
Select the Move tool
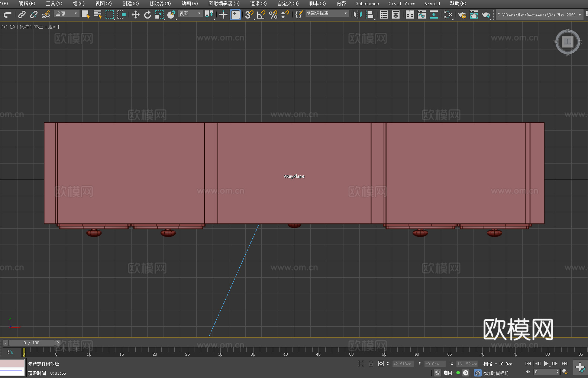tap(136, 14)
